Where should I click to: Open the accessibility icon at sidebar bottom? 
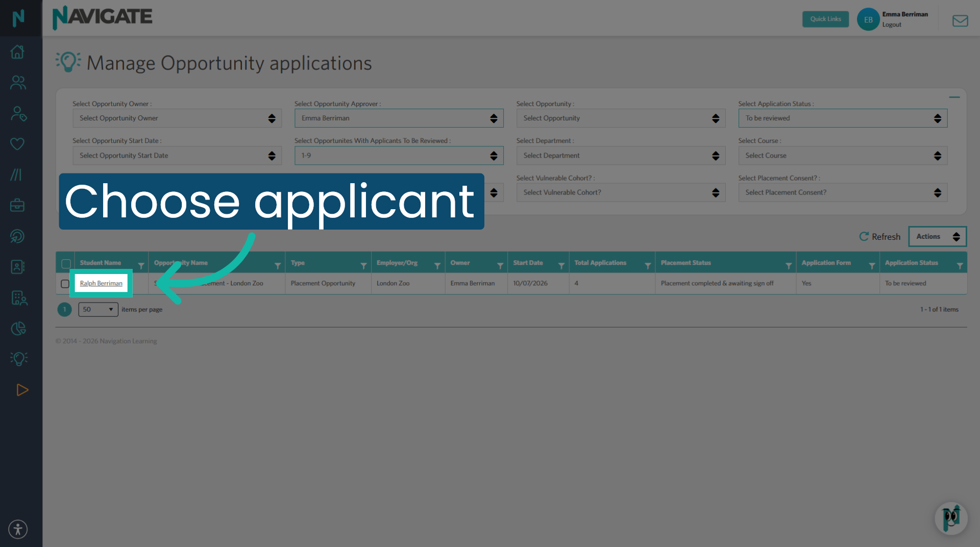18,529
